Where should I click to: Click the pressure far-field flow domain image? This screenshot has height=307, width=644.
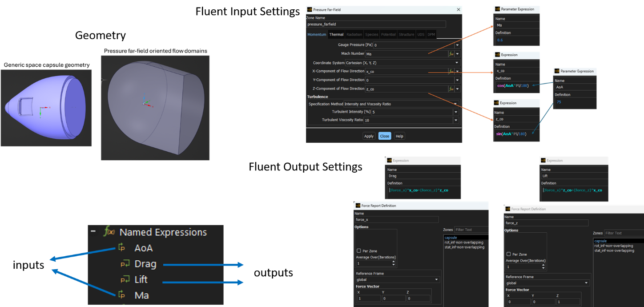point(155,108)
